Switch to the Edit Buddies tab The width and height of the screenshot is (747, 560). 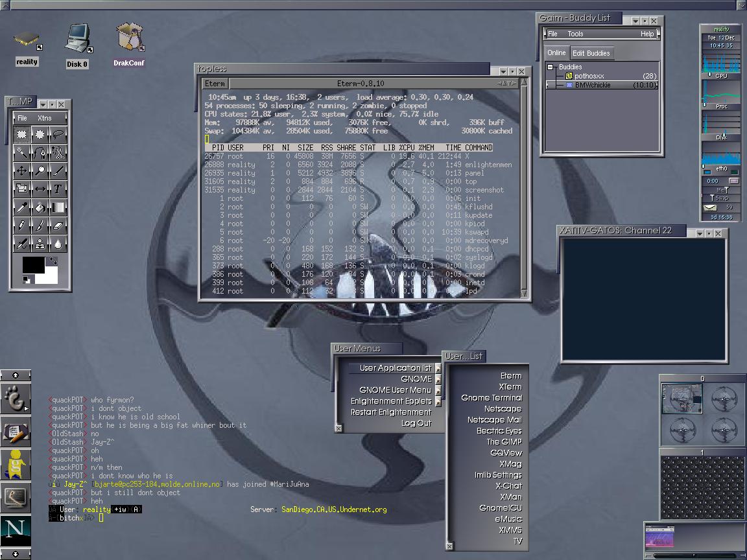coord(591,53)
